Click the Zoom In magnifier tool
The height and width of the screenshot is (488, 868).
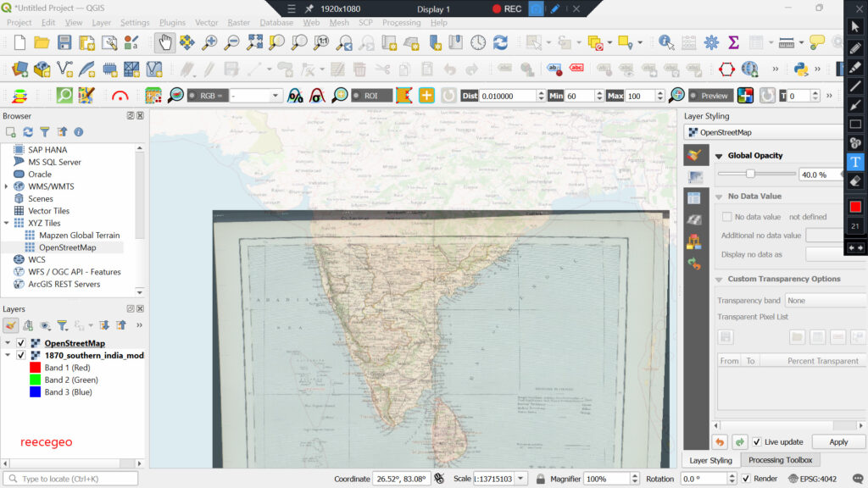click(x=209, y=42)
